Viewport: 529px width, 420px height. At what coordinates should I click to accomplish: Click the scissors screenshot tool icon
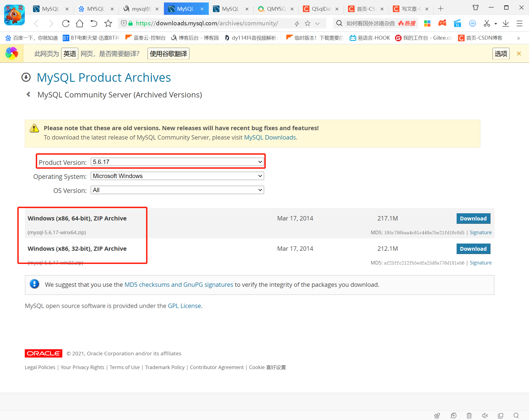pyautogui.click(x=487, y=23)
